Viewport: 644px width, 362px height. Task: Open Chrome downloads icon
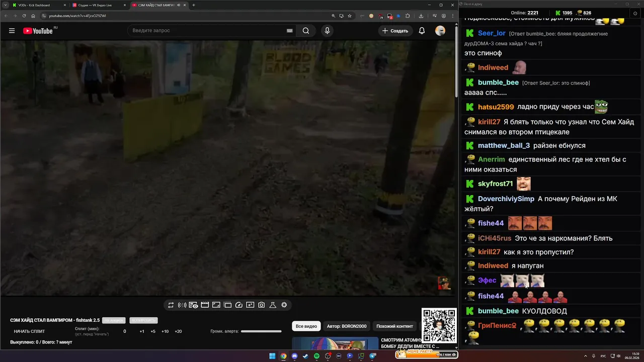[421, 16]
